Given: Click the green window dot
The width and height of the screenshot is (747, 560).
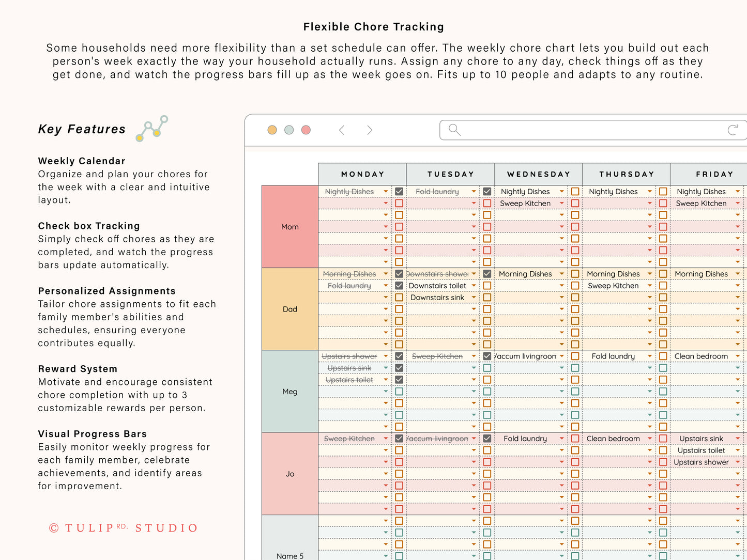Looking at the screenshot, I should pyautogui.click(x=289, y=130).
